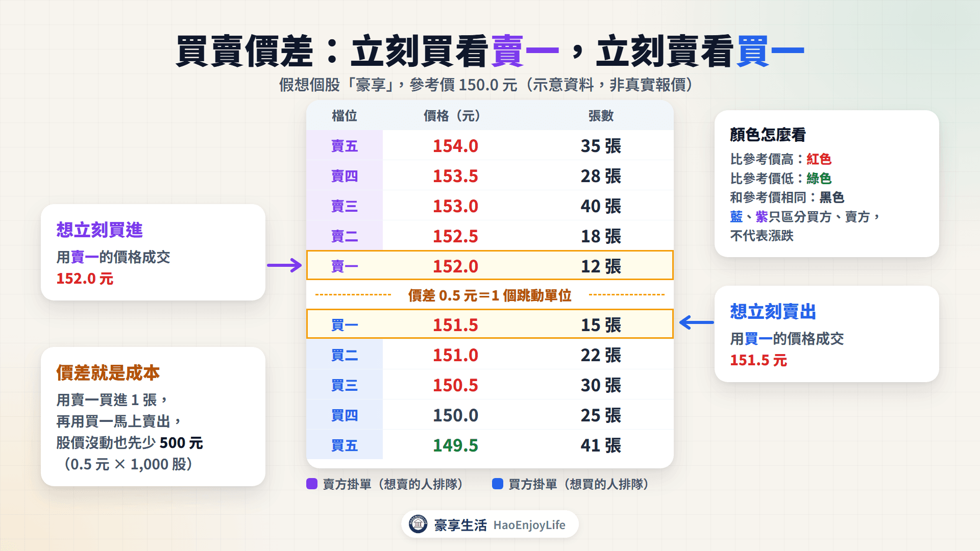
Task: Click the 顏色怎麼看 card heading
Action: [x=768, y=135]
